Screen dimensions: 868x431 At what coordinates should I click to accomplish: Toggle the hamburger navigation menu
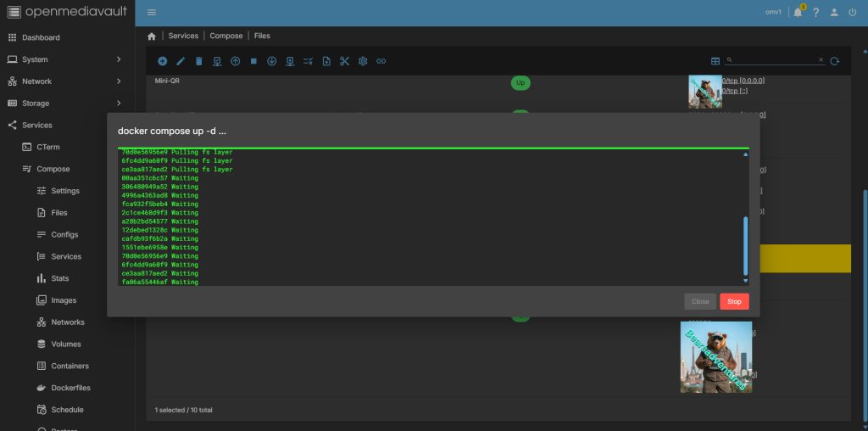(152, 13)
